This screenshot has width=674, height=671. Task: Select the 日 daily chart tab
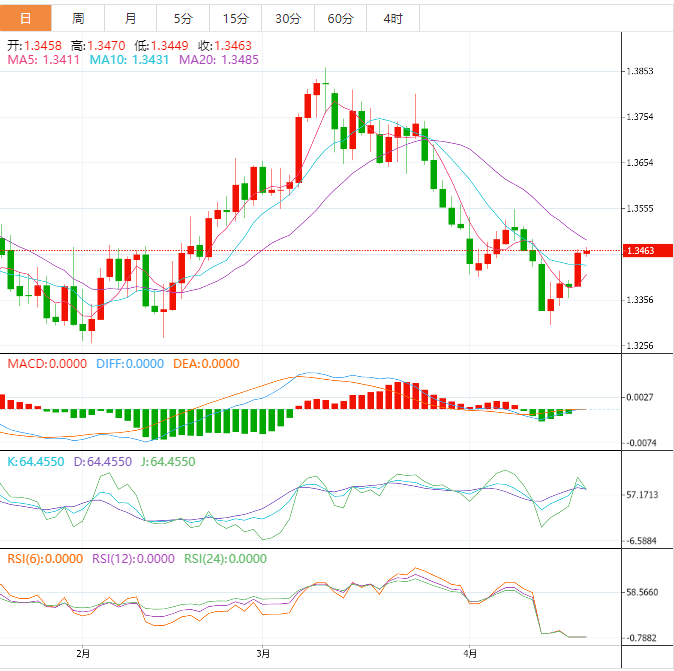[x=25, y=18]
